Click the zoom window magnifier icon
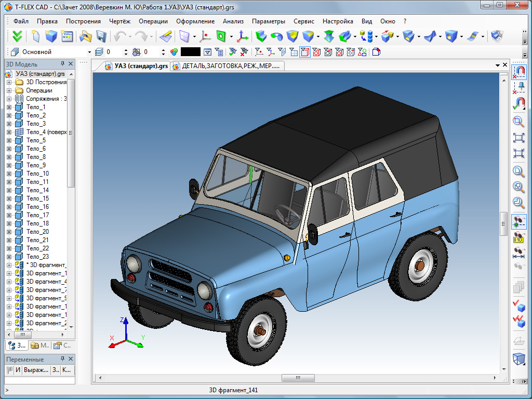This screenshot has height=399, width=532. click(x=519, y=121)
